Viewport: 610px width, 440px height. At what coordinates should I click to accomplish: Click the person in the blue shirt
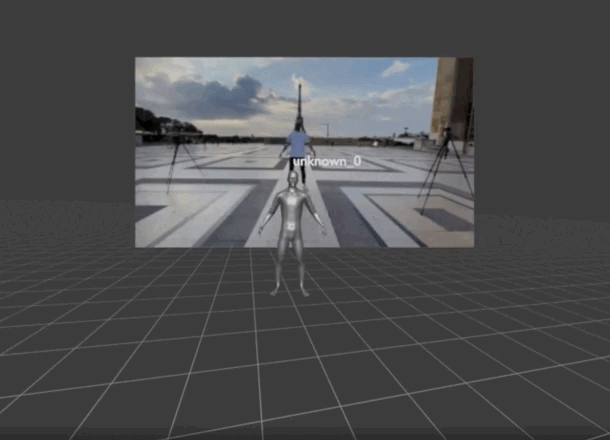(297, 152)
